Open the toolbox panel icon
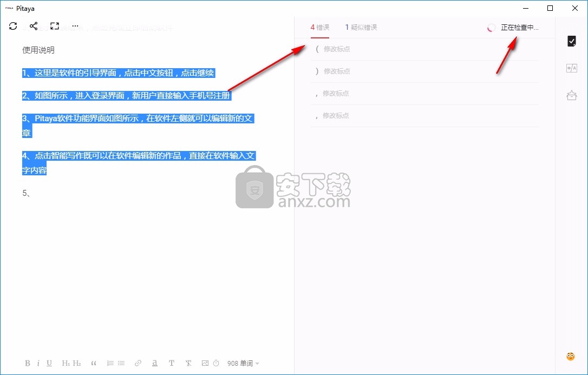Image resolution: width=588 pixels, height=375 pixels. (572, 95)
